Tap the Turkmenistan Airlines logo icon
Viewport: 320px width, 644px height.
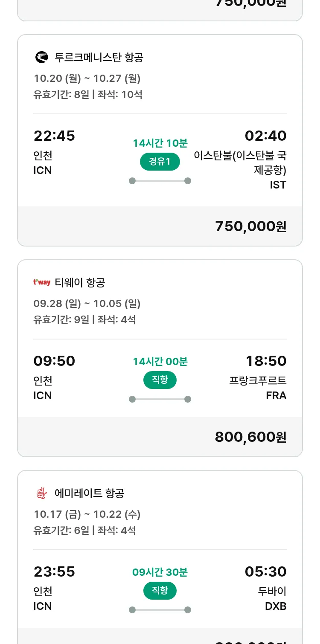point(41,57)
